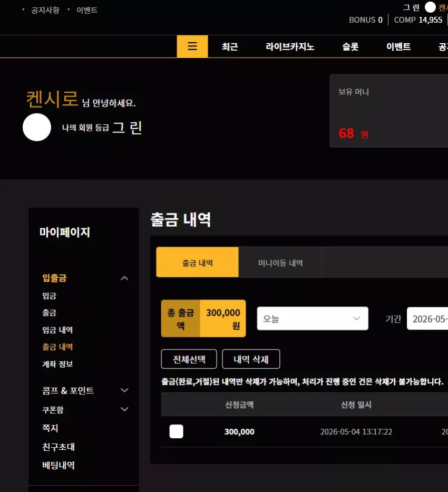448x492 pixels.
Task: Open 계좌 정보 in the sidebar
Action: (57, 364)
